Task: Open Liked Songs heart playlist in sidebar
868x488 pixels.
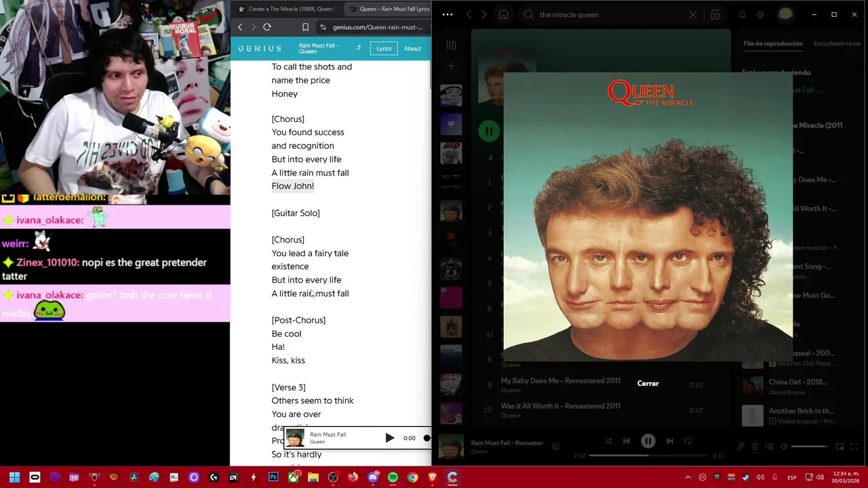Action: click(x=451, y=124)
